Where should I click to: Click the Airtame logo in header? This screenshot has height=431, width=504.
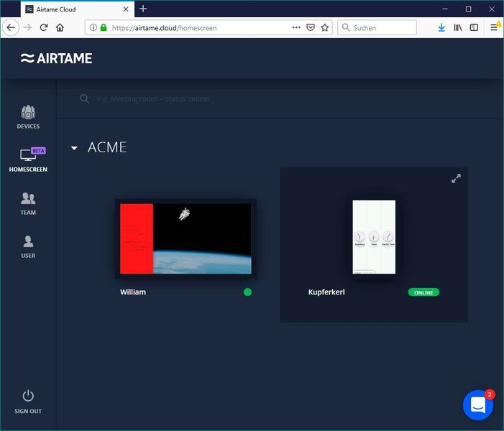57,58
